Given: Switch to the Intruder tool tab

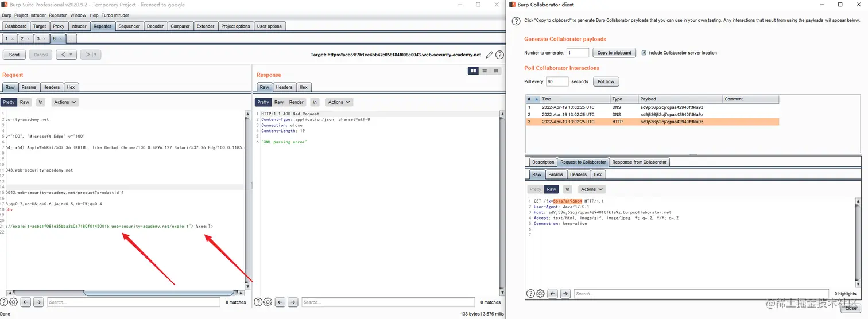Looking at the screenshot, I should (x=79, y=26).
